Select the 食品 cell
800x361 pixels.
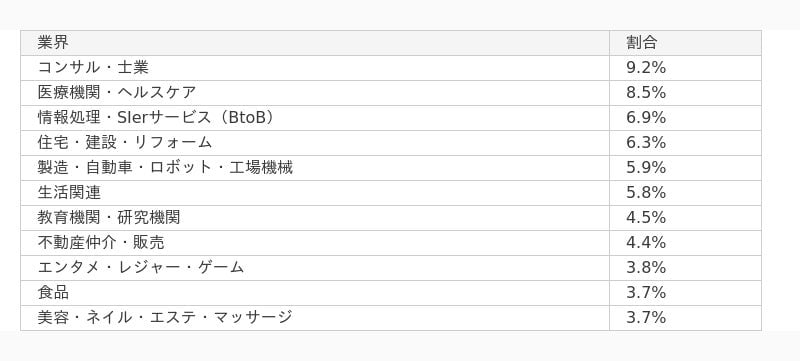315,293
